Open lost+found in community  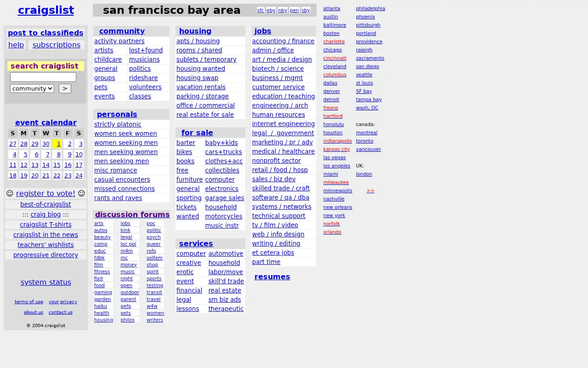(x=146, y=50)
